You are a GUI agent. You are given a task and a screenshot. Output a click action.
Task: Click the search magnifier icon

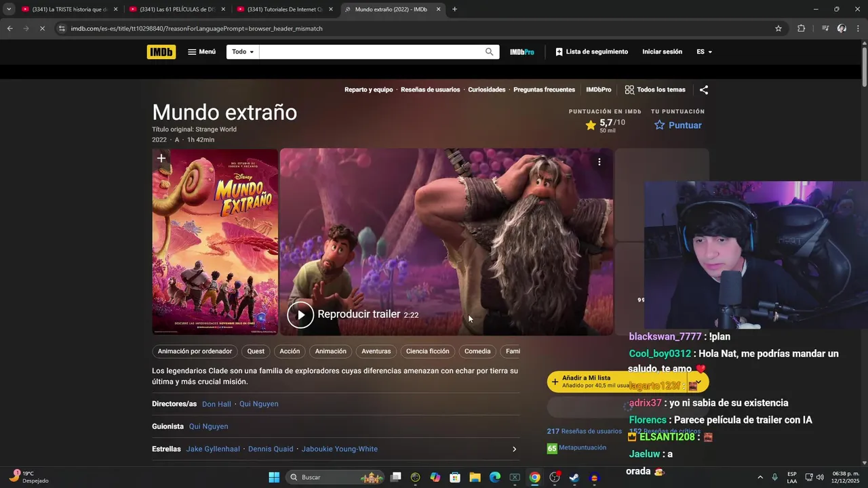(x=489, y=52)
